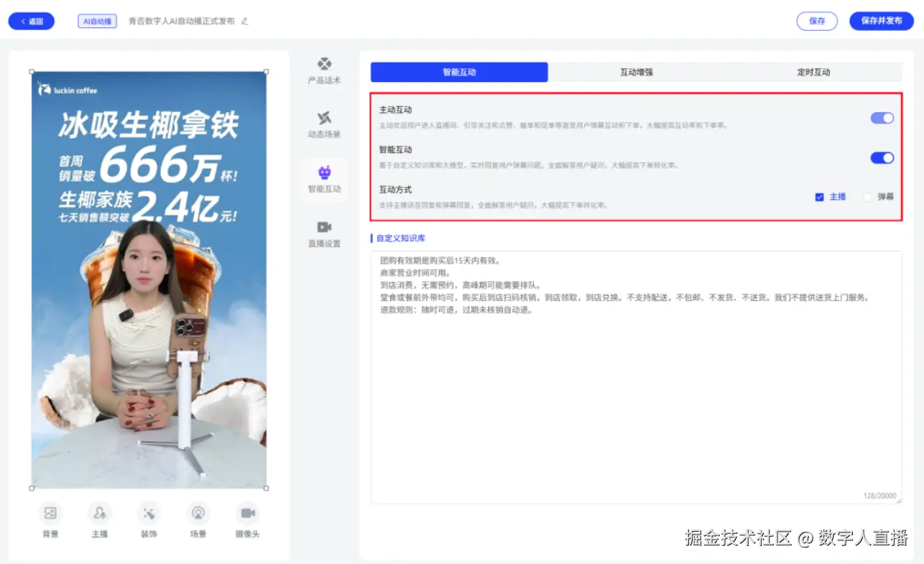
Task: Click the luckin coffee logo in preview
Action: click(68, 90)
